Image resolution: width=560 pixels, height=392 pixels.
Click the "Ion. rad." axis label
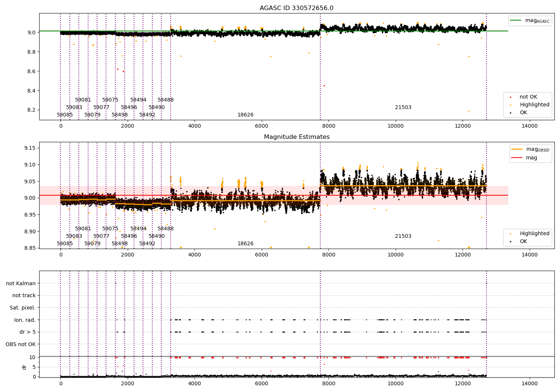tap(25, 320)
